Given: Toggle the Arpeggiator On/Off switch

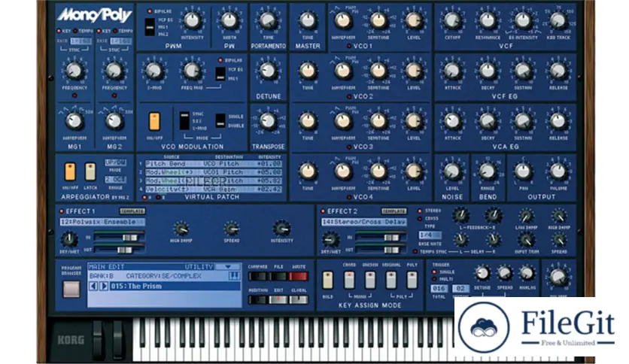Looking at the screenshot, I should [70, 172].
